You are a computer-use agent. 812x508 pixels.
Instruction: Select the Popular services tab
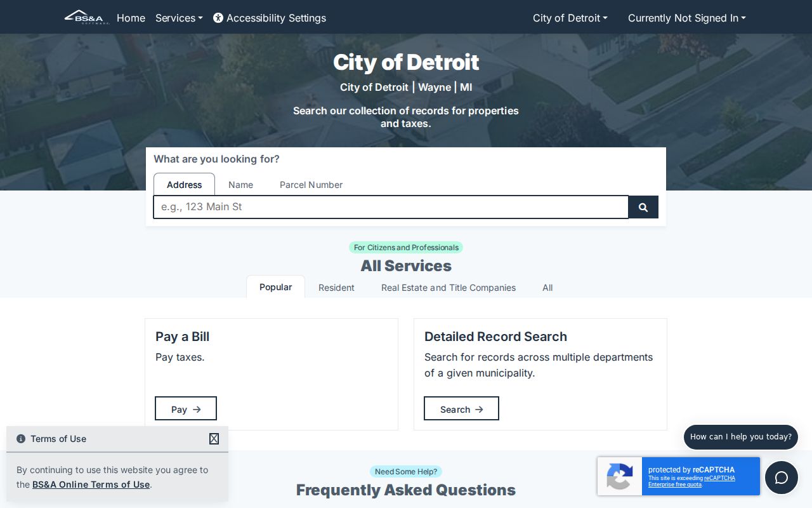coord(275,287)
